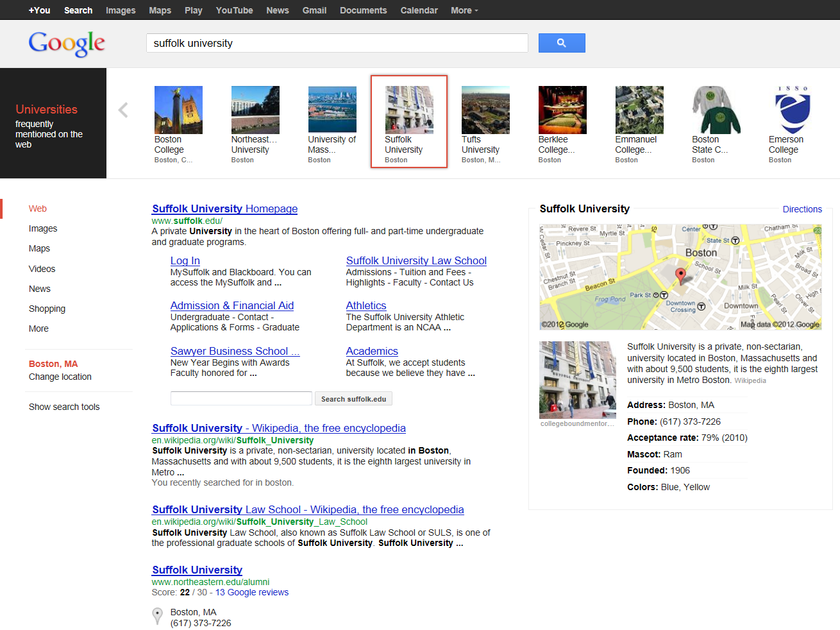Open YouTube in top bar
This screenshot has width=840, height=630.
(234, 10)
